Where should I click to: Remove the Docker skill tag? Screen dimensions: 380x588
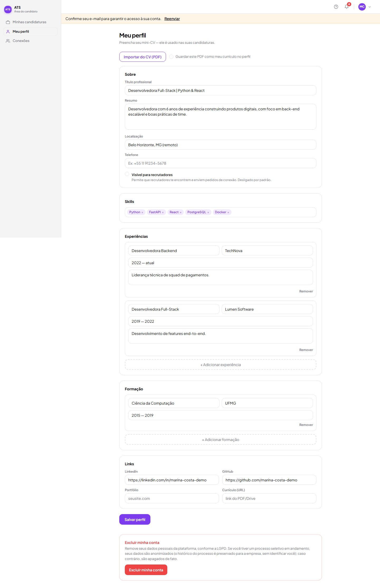[228, 212]
